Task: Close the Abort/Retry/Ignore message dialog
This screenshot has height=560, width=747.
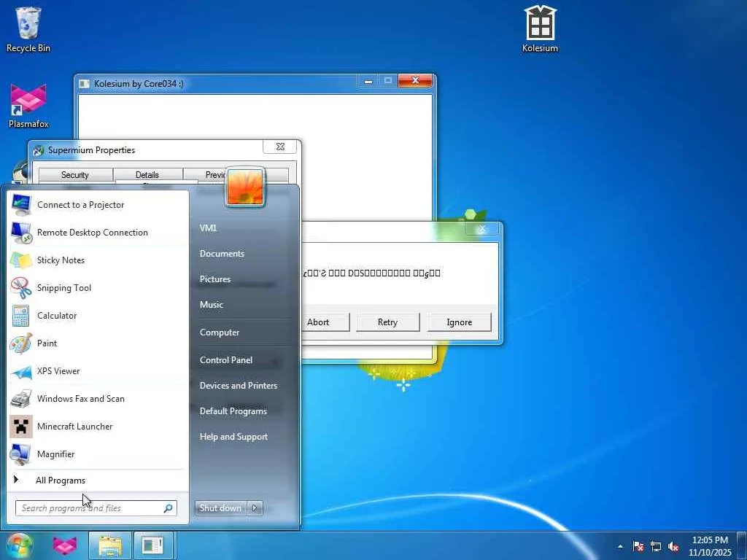Action: pyautogui.click(x=482, y=228)
